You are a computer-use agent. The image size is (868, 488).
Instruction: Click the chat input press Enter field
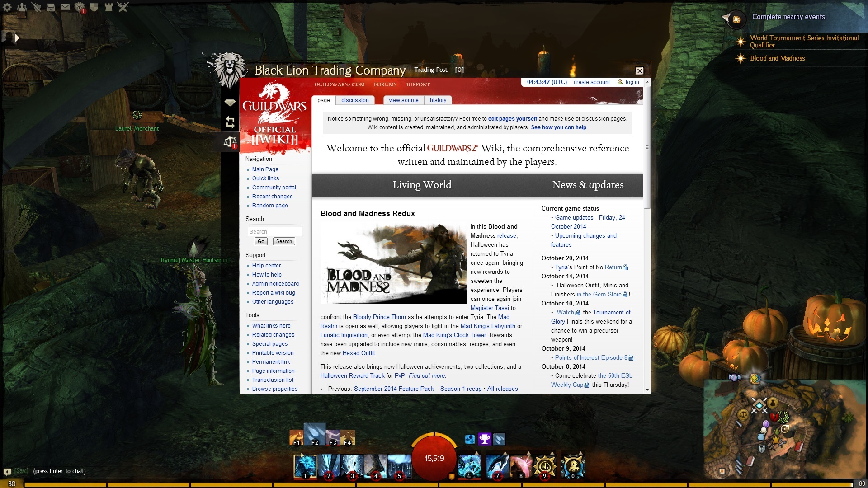[x=59, y=471]
